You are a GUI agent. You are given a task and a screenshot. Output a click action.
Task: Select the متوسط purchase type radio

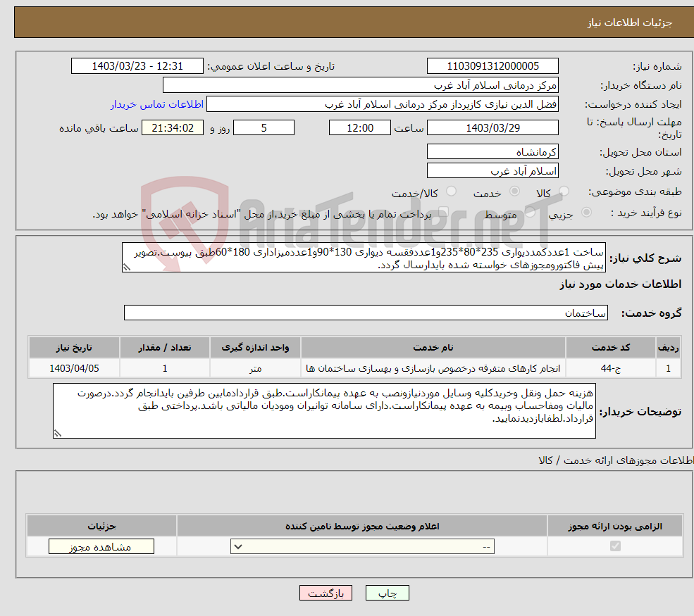[x=531, y=213]
